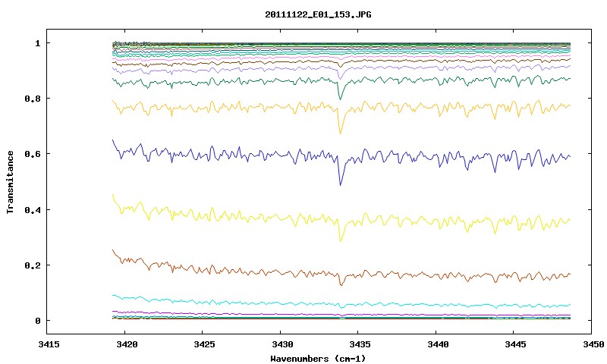Click the x-axis tick label 3425

pyautogui.click(x=204, y=344)
